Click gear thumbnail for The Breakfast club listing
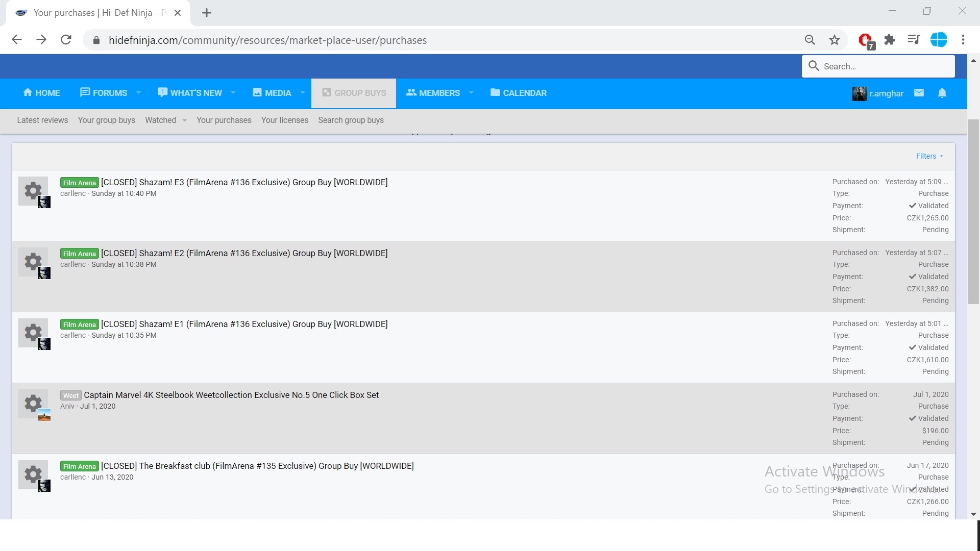This screenshot has width=980, height=551. [33, 474]
